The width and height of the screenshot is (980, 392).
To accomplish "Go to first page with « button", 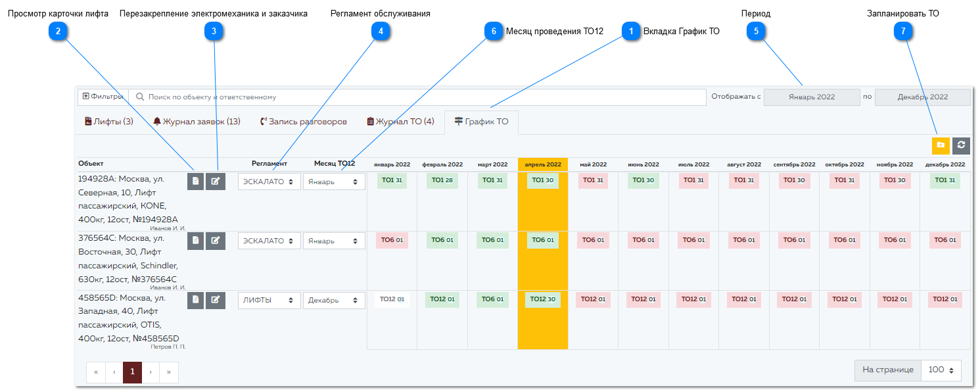I will pyautogui.click(x=95, y=372).
